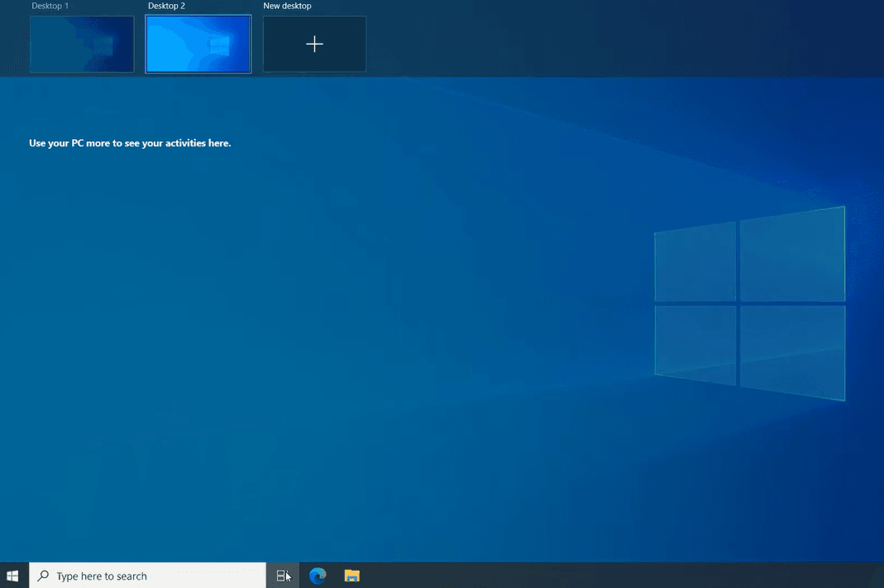Select the Desktop 2 thumbnail
Screen dimensions: 884x588
pos(198,44)
